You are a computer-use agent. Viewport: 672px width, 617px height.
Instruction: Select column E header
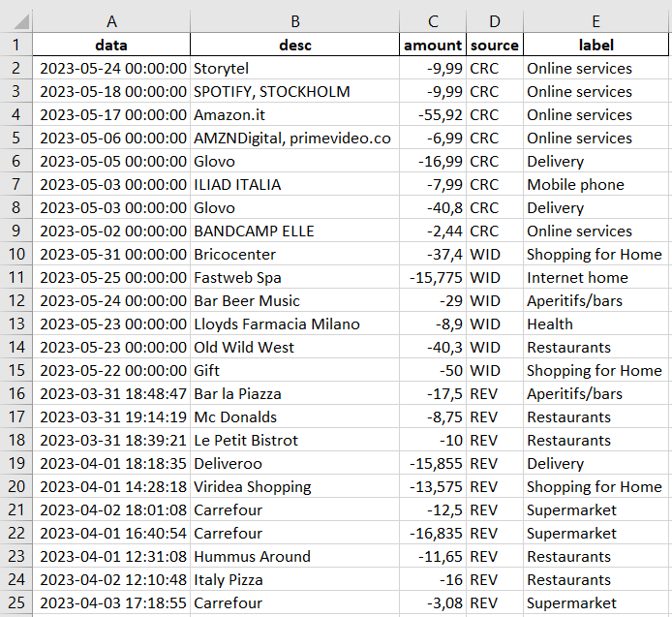[x=596, y=21]
